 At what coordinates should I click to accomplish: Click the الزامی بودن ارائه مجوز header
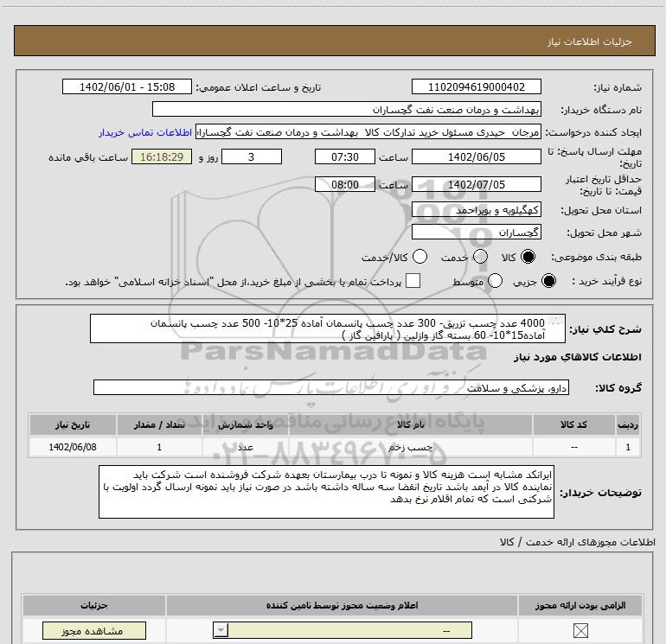[x=580, y=605]
